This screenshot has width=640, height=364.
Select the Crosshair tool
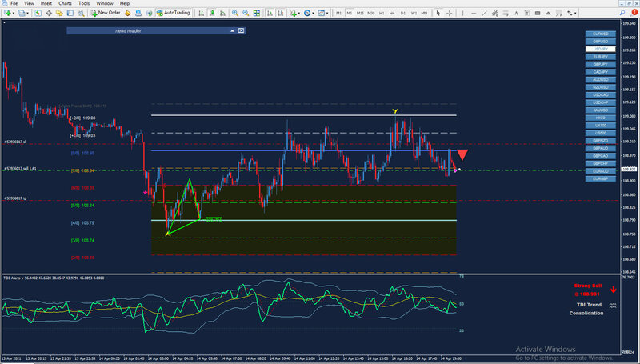[x=449, y=13]
